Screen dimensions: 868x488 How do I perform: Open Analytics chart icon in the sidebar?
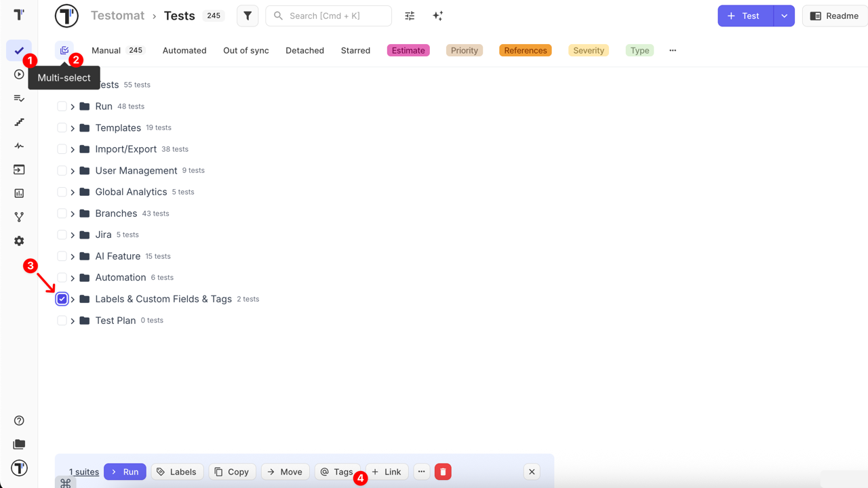[19, 193]
